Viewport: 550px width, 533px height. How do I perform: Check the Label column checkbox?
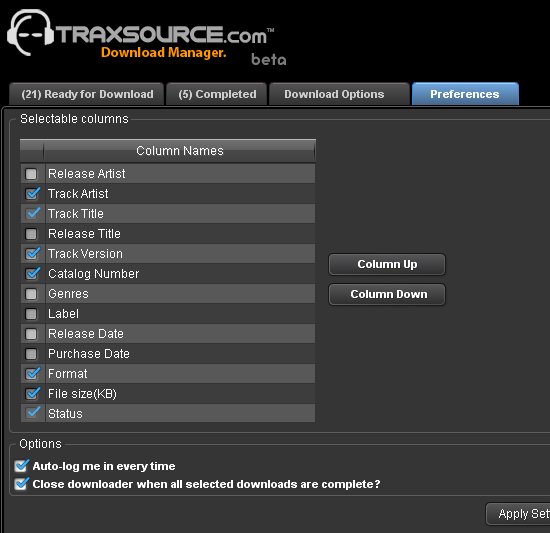click(x=31, y=314)
